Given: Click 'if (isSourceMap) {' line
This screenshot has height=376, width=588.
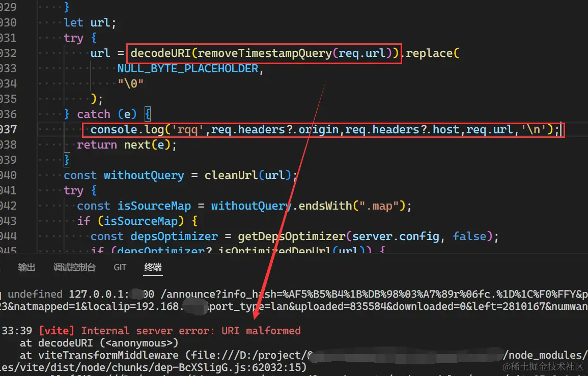Looking at the screenshot, I should click(137, 221).
